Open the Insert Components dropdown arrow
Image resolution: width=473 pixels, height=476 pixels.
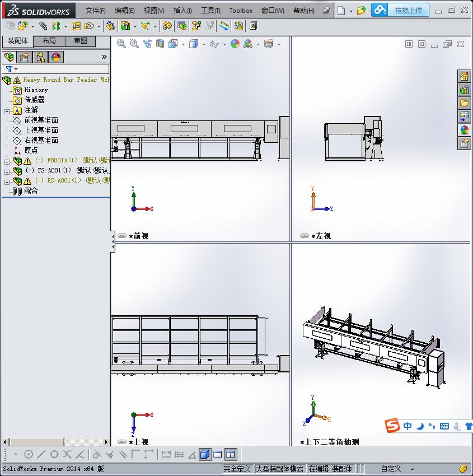click(32, 26)
